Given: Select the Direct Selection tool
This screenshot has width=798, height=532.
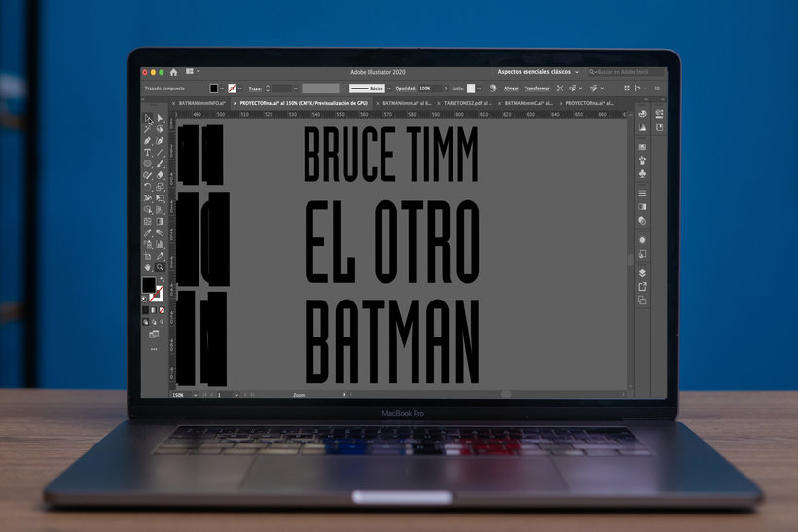Looking at the screenshot, I should click(x=160, y=119).
